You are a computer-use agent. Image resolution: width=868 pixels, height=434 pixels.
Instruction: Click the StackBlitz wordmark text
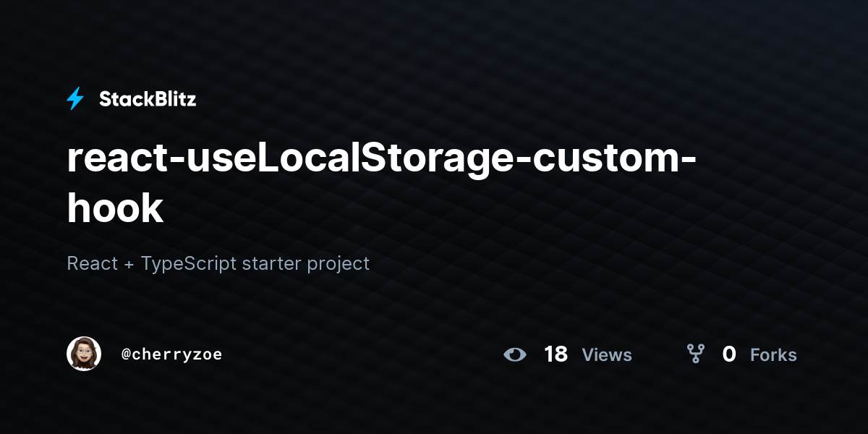pos(148,99)
